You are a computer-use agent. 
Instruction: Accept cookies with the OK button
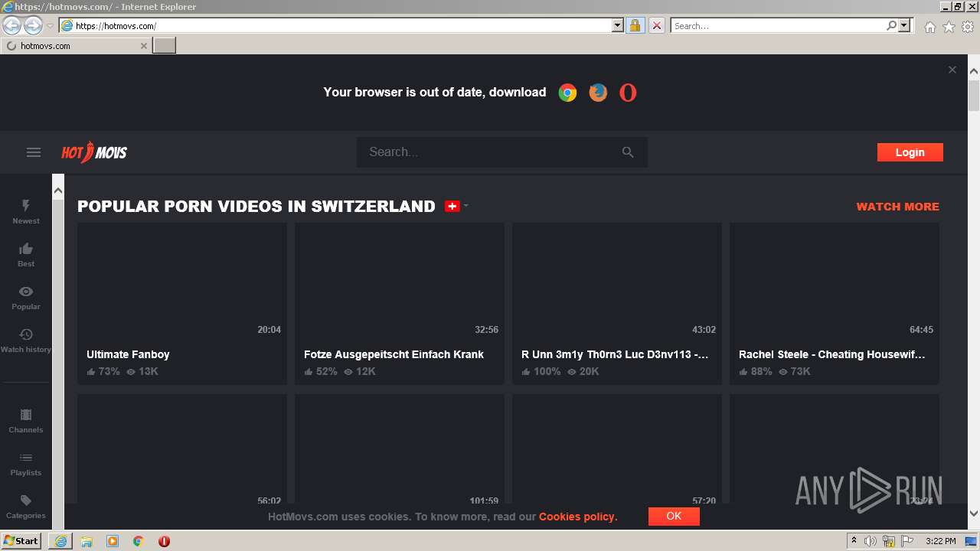click(x=674, y=517)
